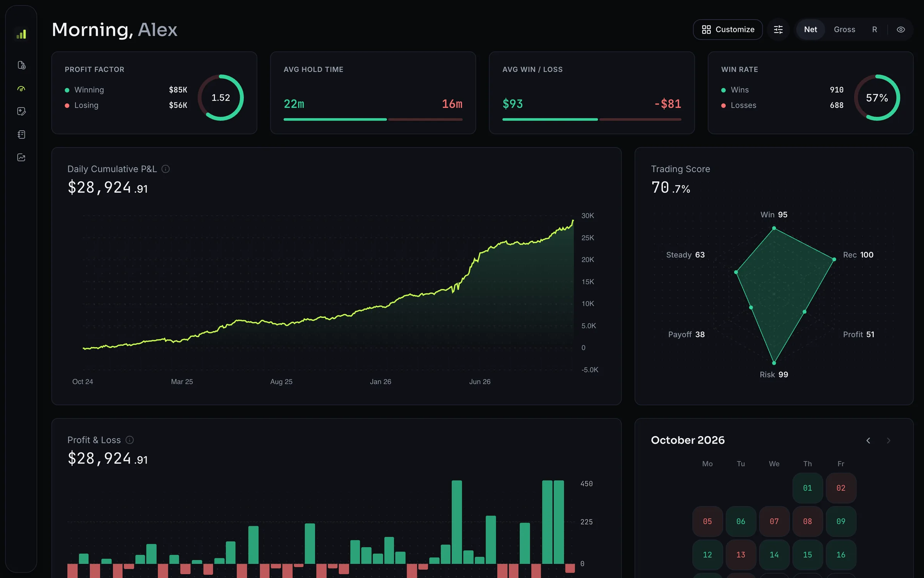Click the Payoff 38 radar label

(x=686, y=334)
